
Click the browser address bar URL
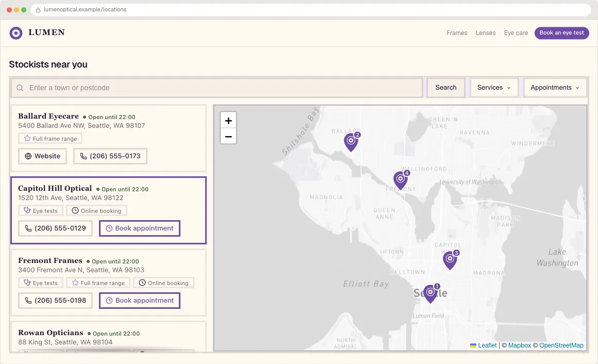coord(85,10)
